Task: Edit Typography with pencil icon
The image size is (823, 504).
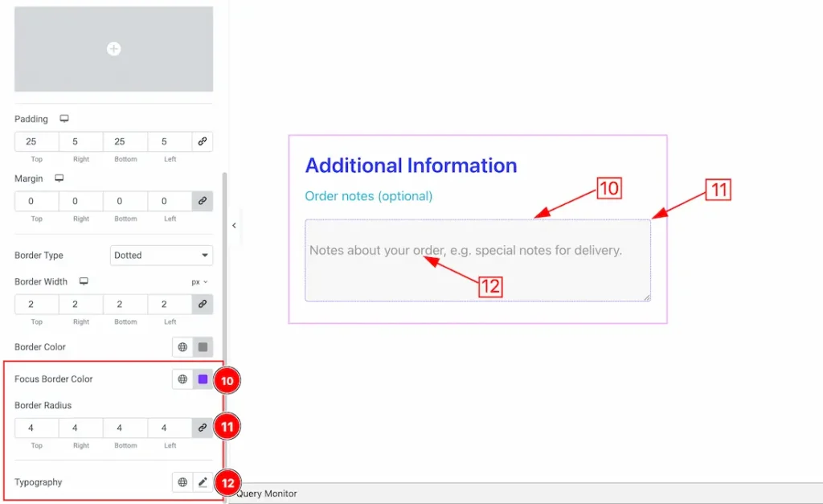Action: coord(203,482)
